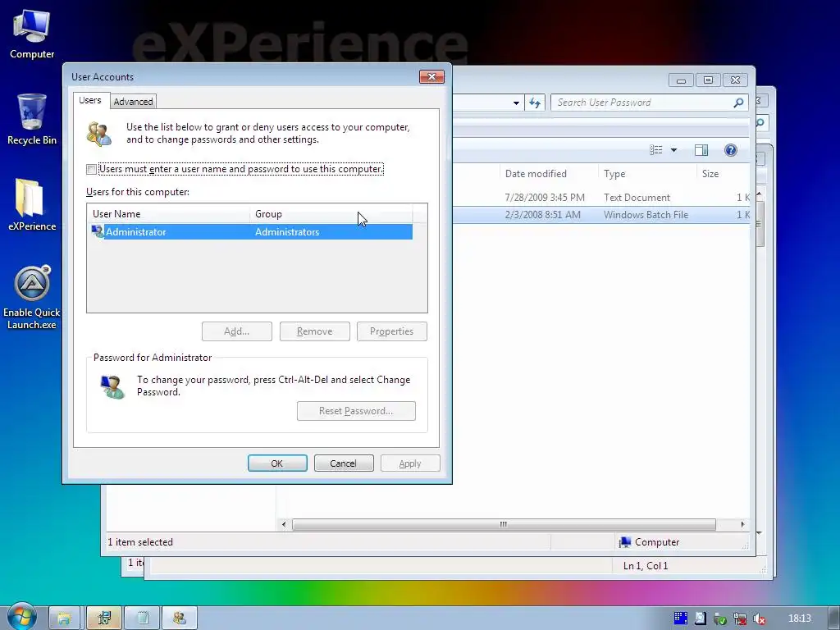Screen dimensions: 840x630
Task: Click the Explorer scrollbar right arrow
Action: 742,524
